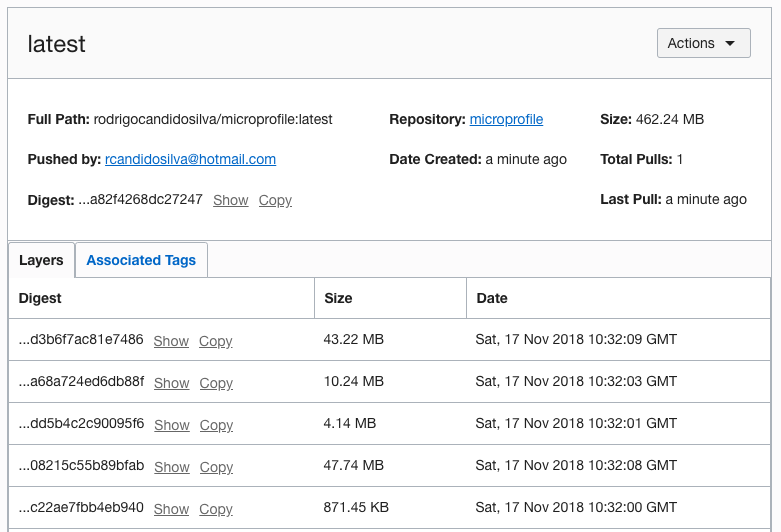Copy digest of layer c22ae7fbb4eb940
The width and height of the screenshot is (781, 532).
pos(216,509)
